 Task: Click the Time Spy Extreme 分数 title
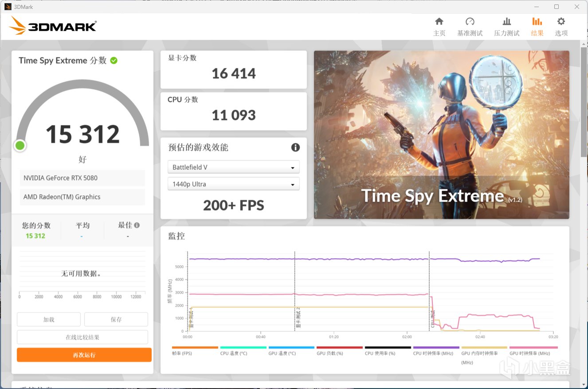63,61
